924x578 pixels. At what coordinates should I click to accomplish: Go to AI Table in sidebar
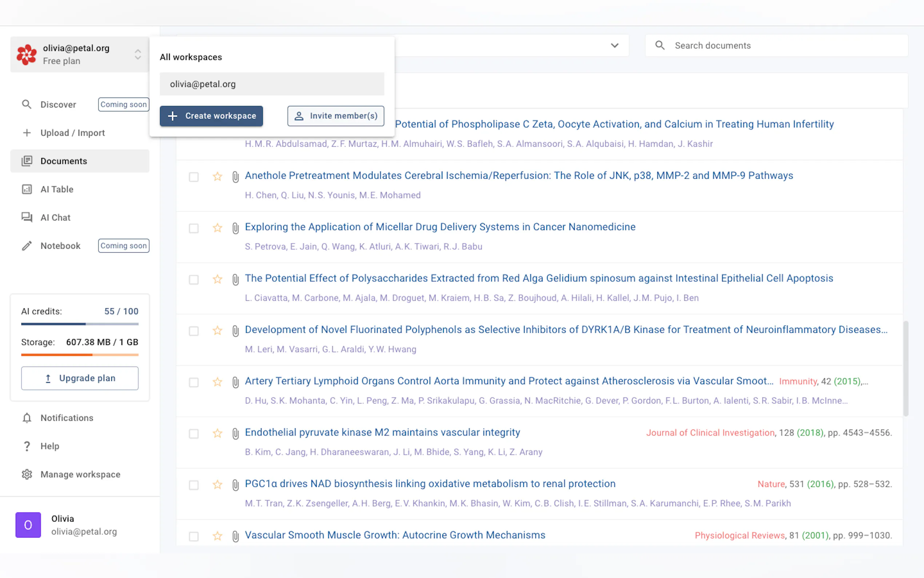[x=56, y=189]
